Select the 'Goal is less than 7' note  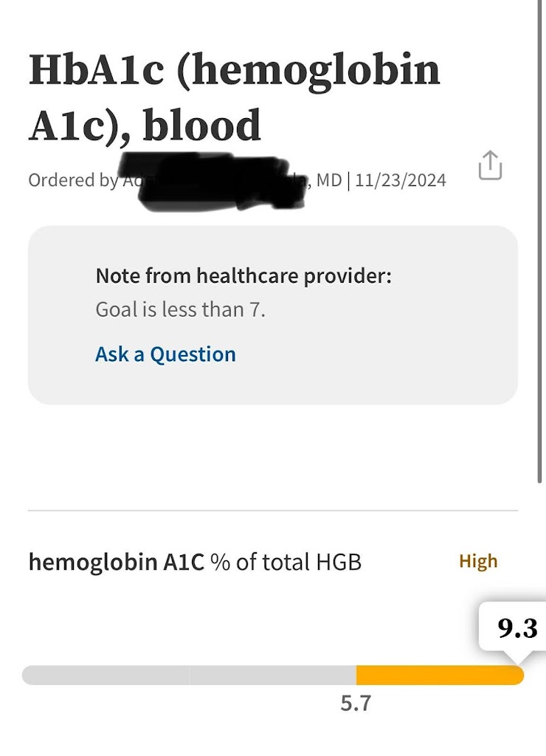click(x=180, y=309)
